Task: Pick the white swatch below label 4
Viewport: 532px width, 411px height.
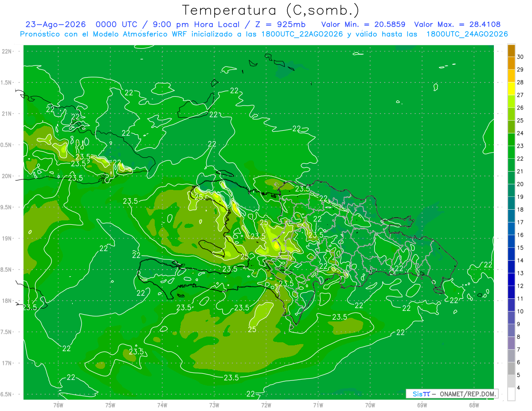Action: pyautogui.click(x=511, y=394)
